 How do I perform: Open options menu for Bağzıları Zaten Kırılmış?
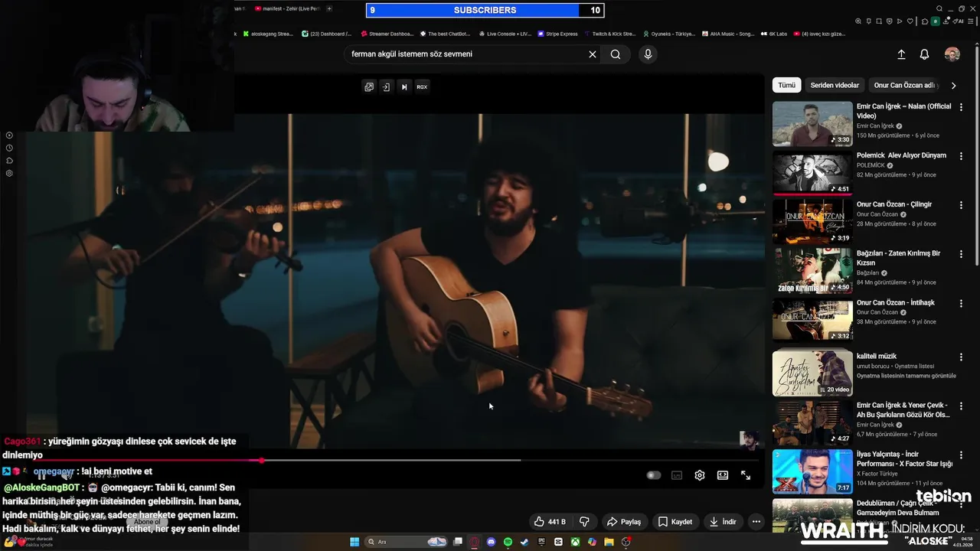coord(961,254)
